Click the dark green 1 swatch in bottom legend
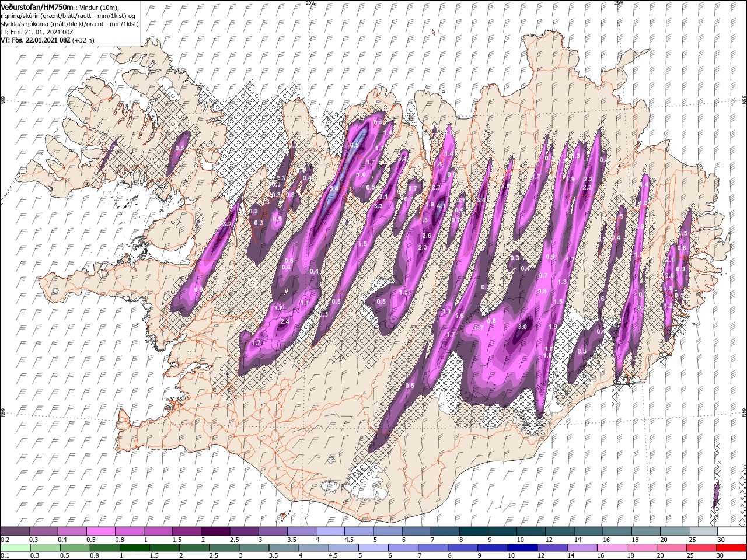This screenshot has height=560, width=747. (135, 548)
